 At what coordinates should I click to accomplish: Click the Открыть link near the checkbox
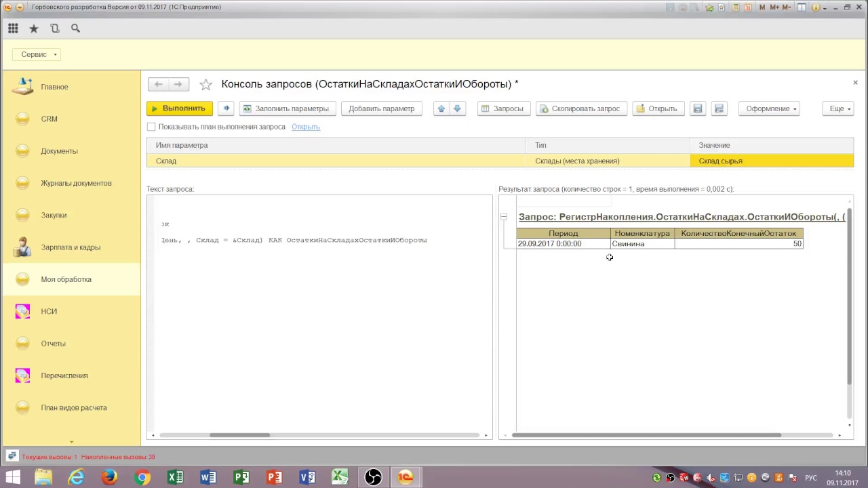(x=306, y=127)
